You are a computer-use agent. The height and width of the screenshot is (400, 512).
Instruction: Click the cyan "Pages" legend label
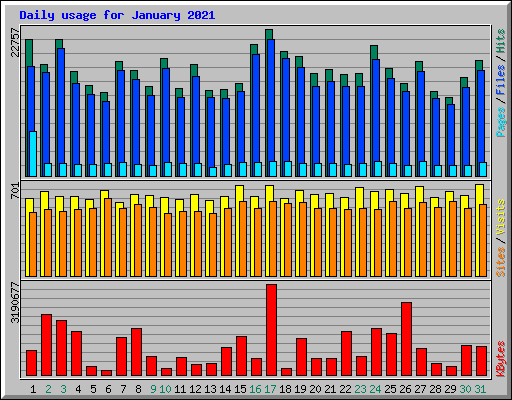(x=501, y=122)
